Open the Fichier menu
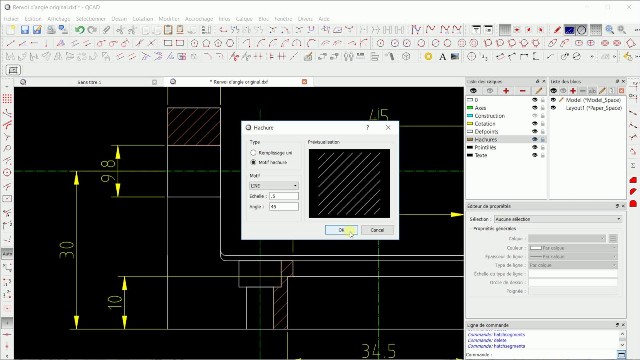Image resolution: width=640 pixels, height=360 pixels. click(11, 19)
